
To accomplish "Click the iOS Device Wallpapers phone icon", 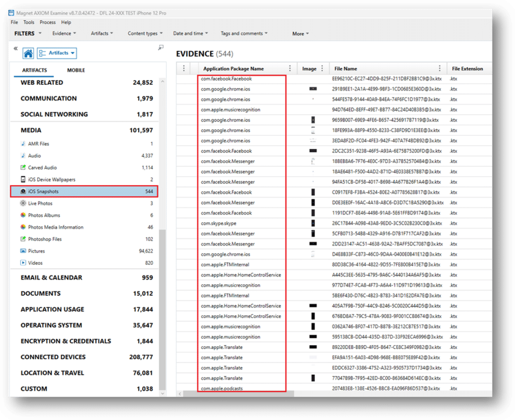I will [x=23, y=179].
